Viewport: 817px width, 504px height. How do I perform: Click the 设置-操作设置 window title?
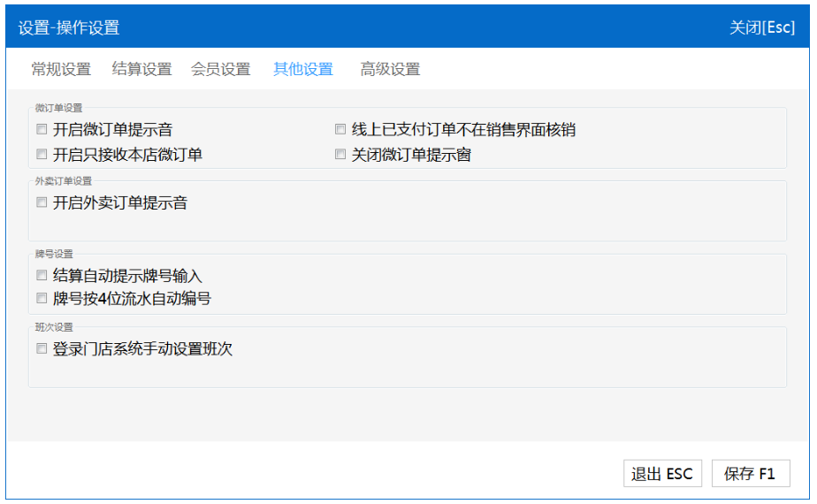click(x=69, y=27)
